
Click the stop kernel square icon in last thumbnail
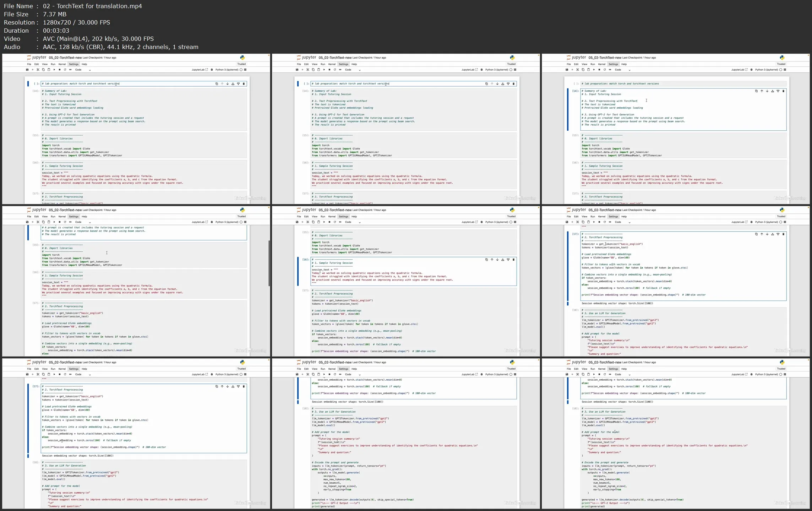(x=599, y=374)
